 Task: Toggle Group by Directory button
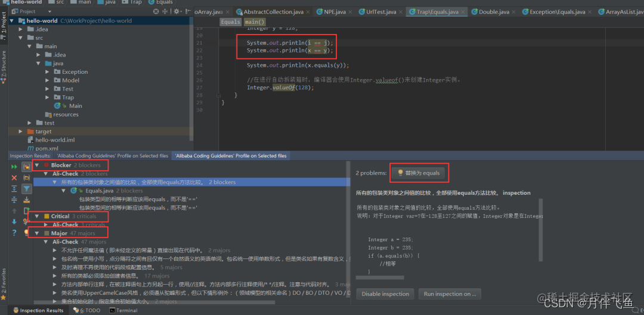pos(27,177)
